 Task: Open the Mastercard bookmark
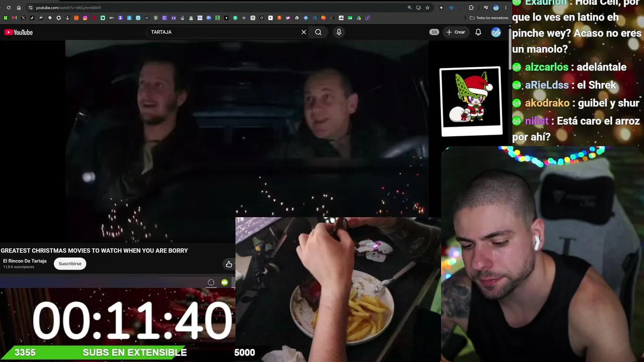click(324, 18)
